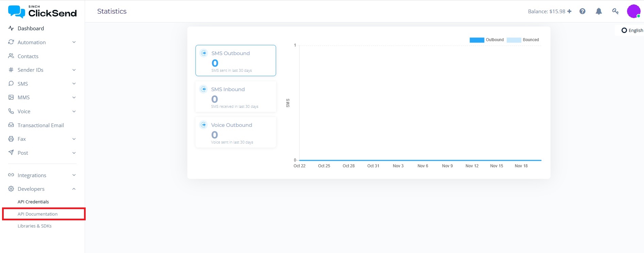Image resolution: width=644 pixels, height=253 pixels.
Task: Open Transactional Email menu item
Action: coord(41,125)
